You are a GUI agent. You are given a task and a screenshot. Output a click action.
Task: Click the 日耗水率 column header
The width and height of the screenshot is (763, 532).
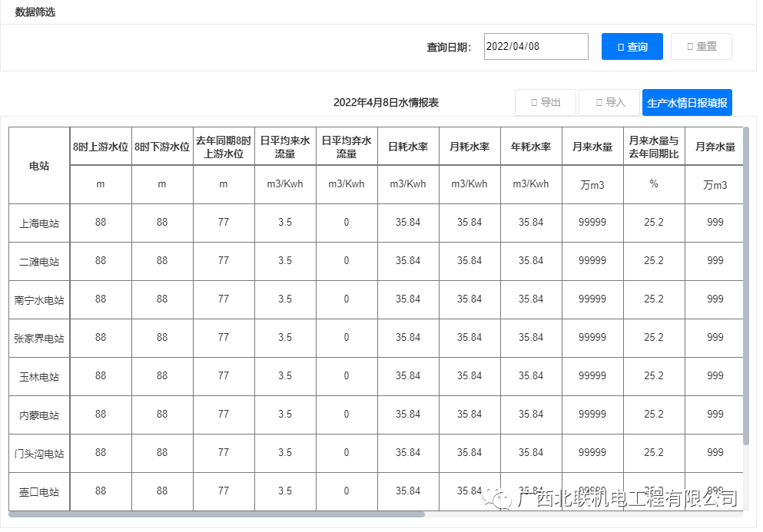(x=408, y=147)
